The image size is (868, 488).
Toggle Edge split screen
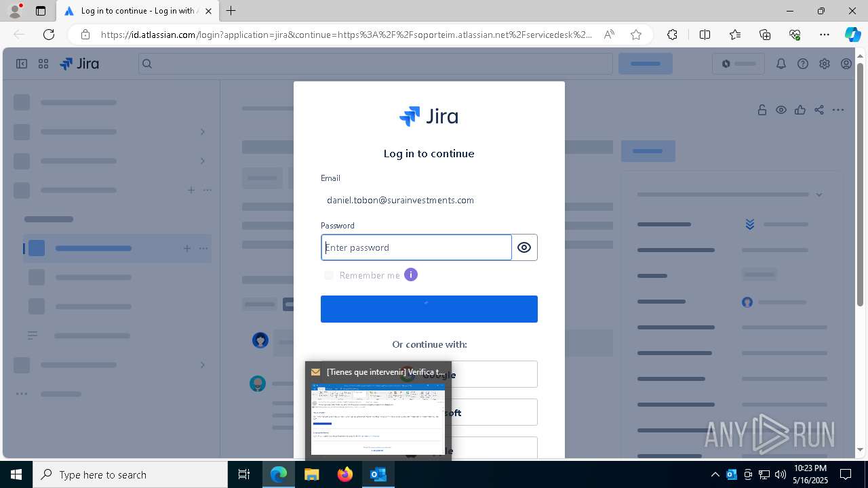point(705,35)
